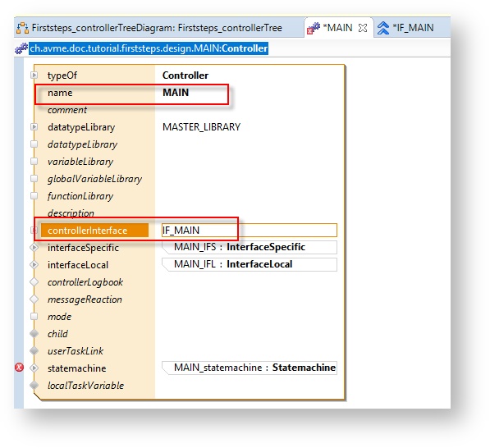
Task: Toggle the globalVariableLibrary box
Action: coord(34,179)
